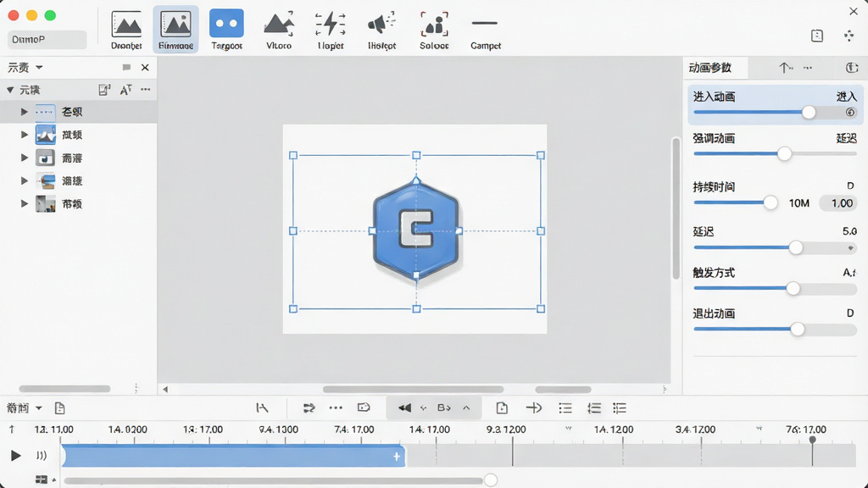Screen dimensions: 868x488
Task: Open the Ilopiet lightning tool
Action: click(x=331, y=30)
